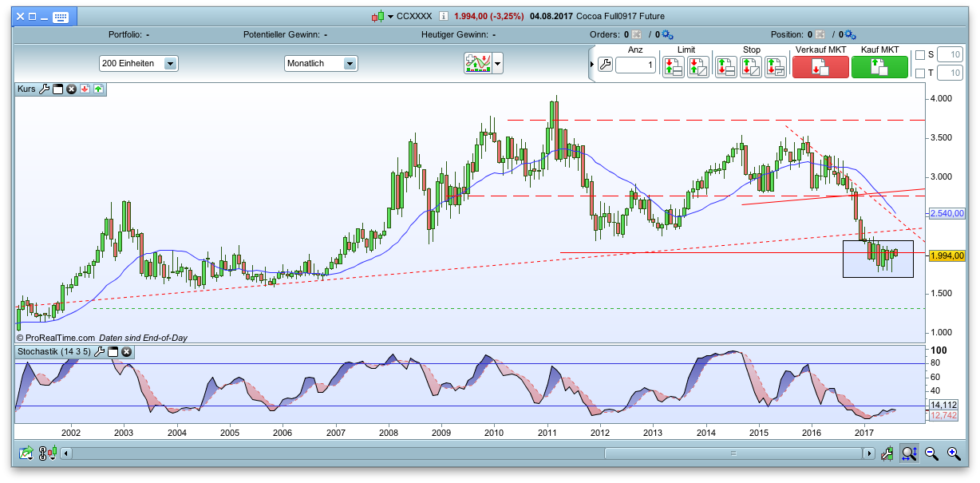Screen dimensions: 980x483
Task: Open Stochastik wrench settings
Action: (100, 351)
